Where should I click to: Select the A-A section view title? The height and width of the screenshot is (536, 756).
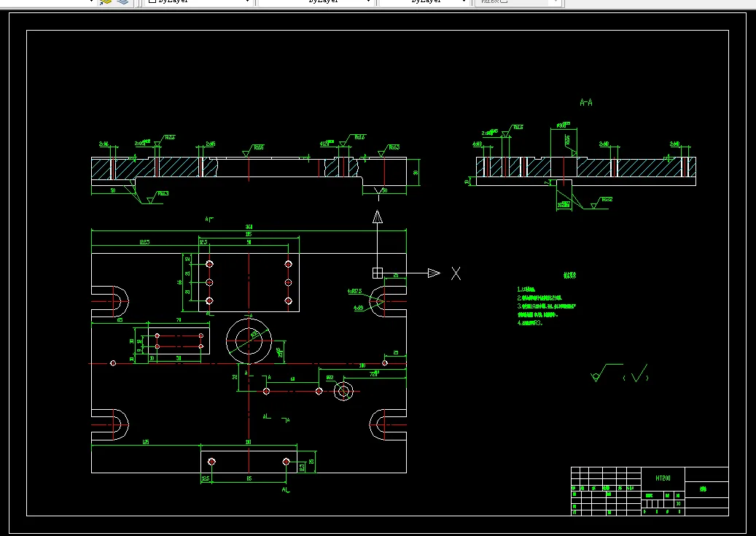pyautogui.click(x=586, y=102)
